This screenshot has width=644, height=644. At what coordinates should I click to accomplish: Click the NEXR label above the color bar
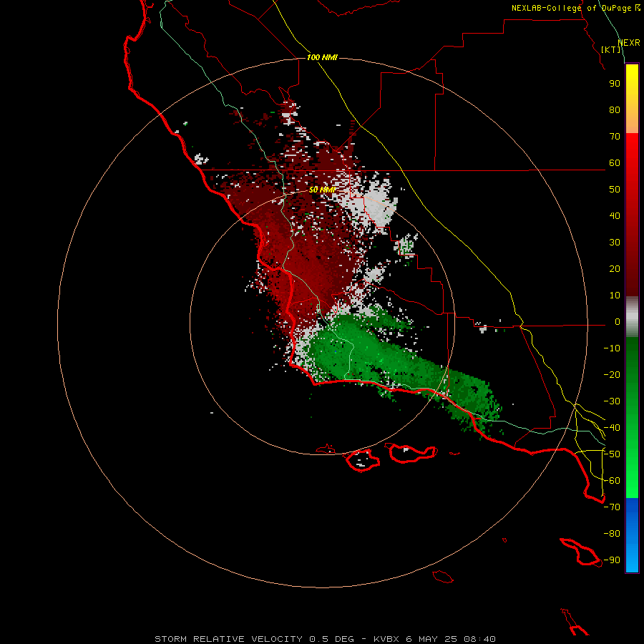[629, 43]
